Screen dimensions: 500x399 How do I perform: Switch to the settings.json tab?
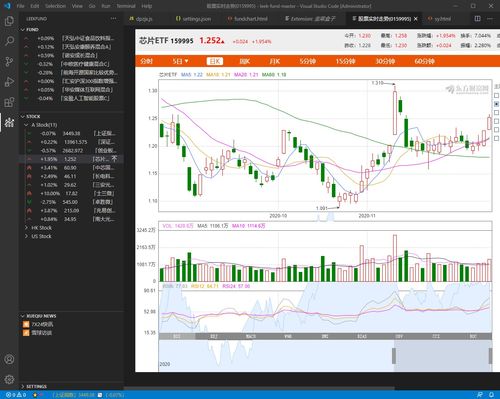coord(194,19)
